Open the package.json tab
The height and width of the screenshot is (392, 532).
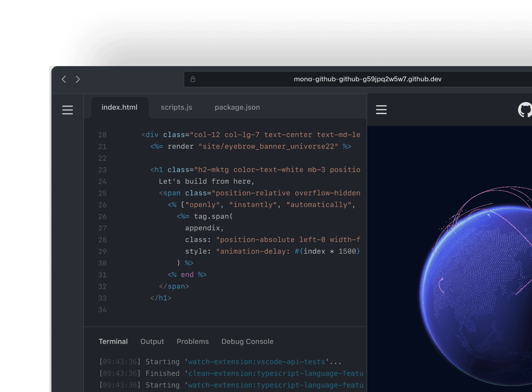237,107
